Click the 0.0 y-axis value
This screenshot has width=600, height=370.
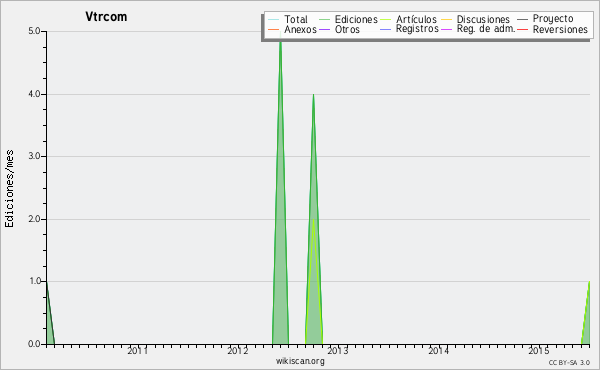(34, 344)
